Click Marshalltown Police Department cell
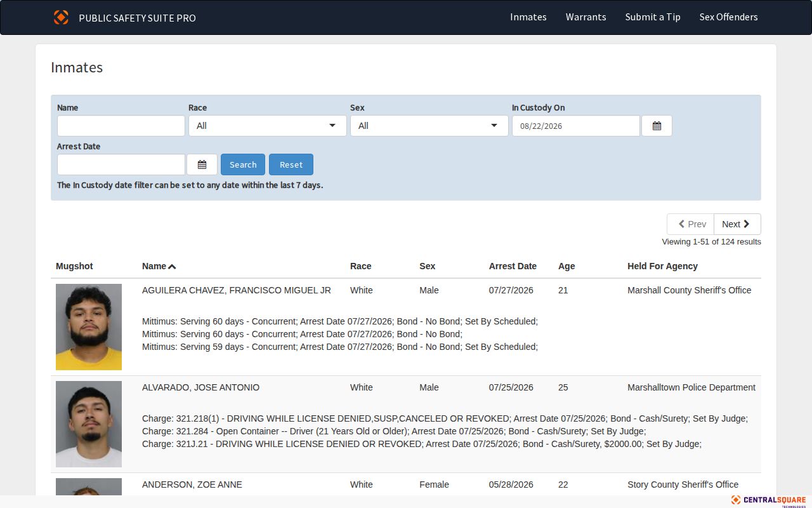812x508 pixels. [691, 387]
